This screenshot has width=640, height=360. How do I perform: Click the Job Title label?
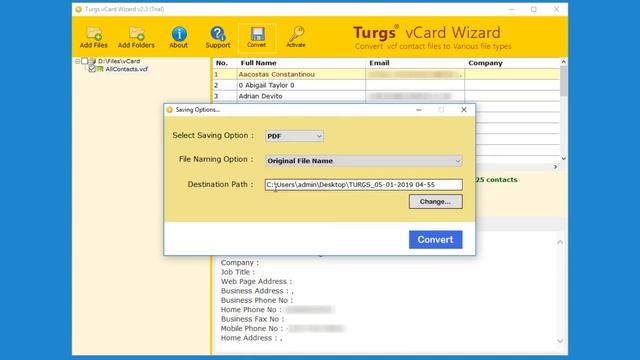[x=238, y=272]
